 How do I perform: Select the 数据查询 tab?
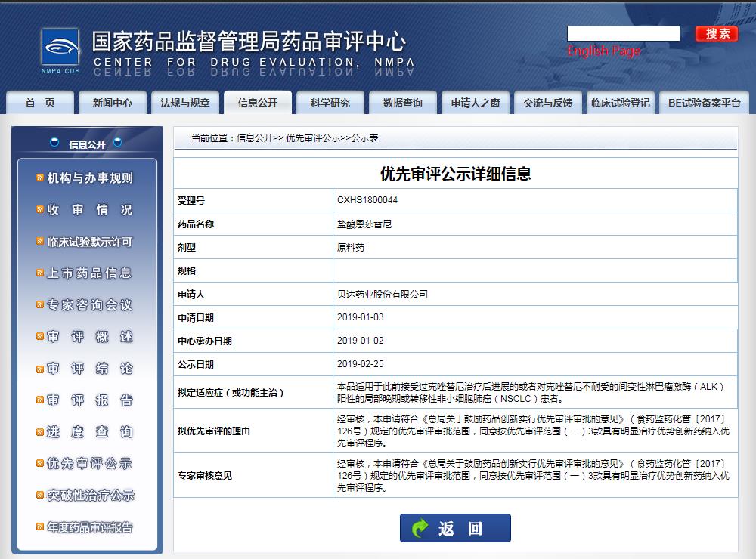click(x=402, y=103)
